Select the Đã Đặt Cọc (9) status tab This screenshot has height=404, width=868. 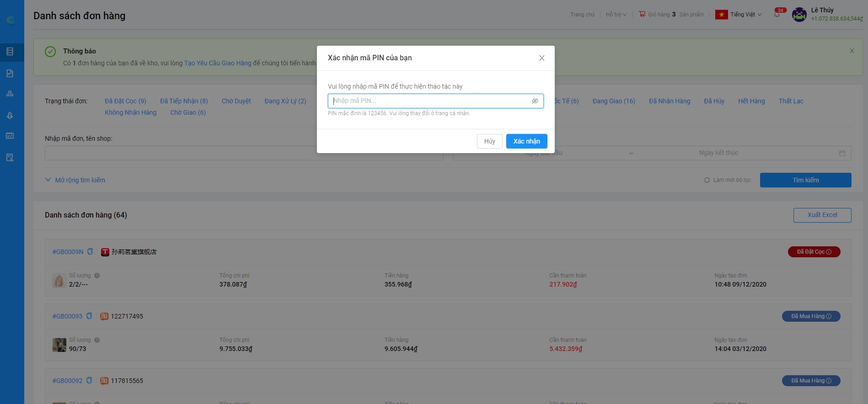125,101
